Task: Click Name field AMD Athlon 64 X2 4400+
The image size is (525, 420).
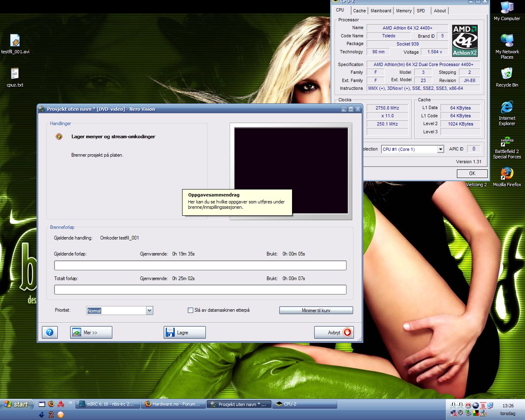Action: [x=407, y=28]
